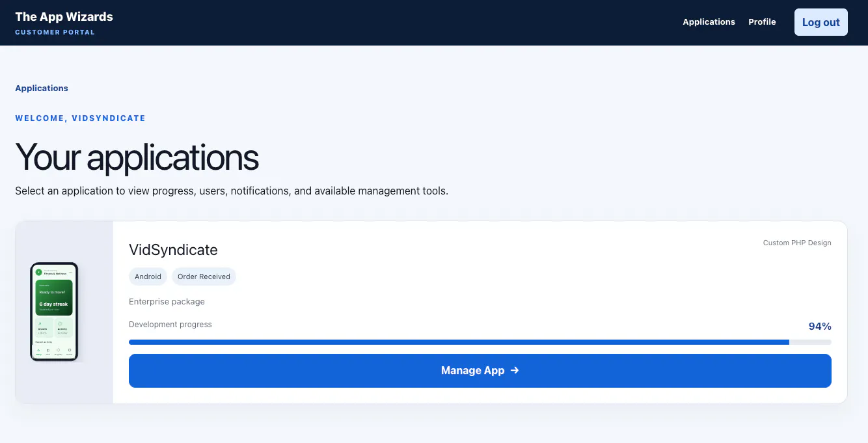This screenshot has height=443, width=868.
Task: Click the 94% progress value
Action: (820, 327)
